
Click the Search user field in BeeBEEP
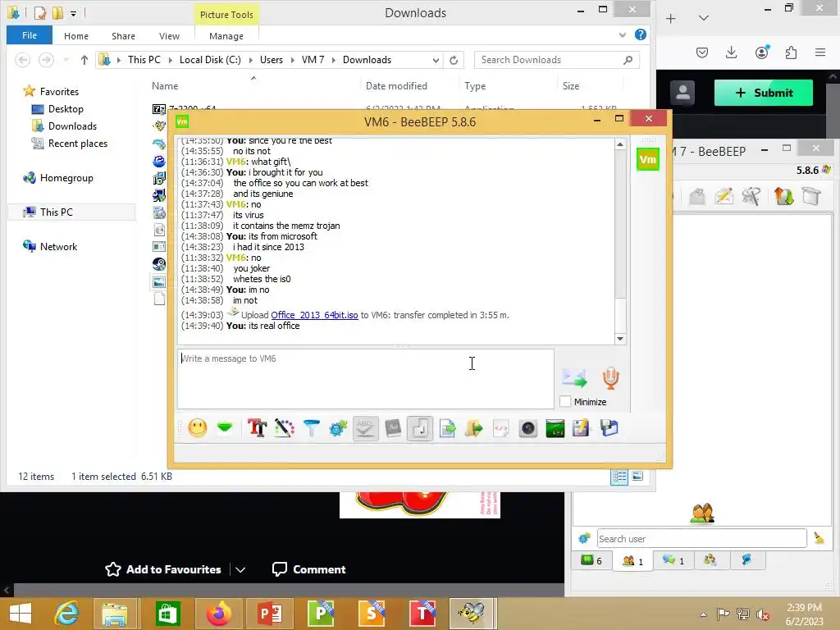tap(701, 538)
